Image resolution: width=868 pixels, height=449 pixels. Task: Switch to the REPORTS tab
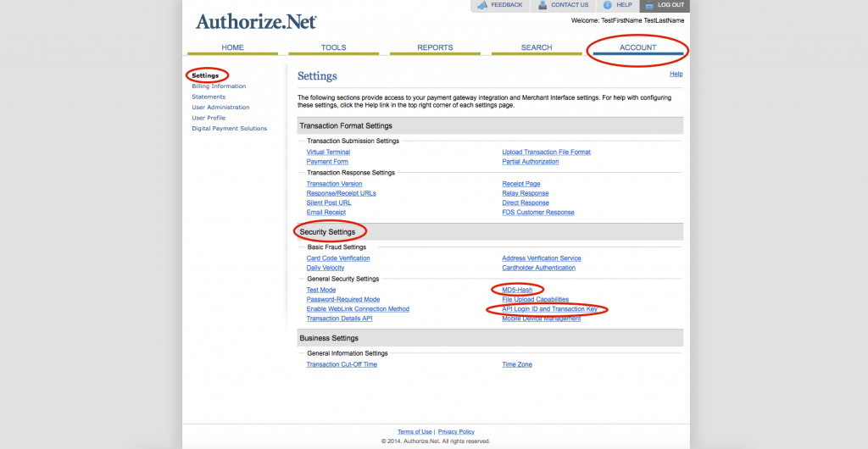tap(435, 48)
